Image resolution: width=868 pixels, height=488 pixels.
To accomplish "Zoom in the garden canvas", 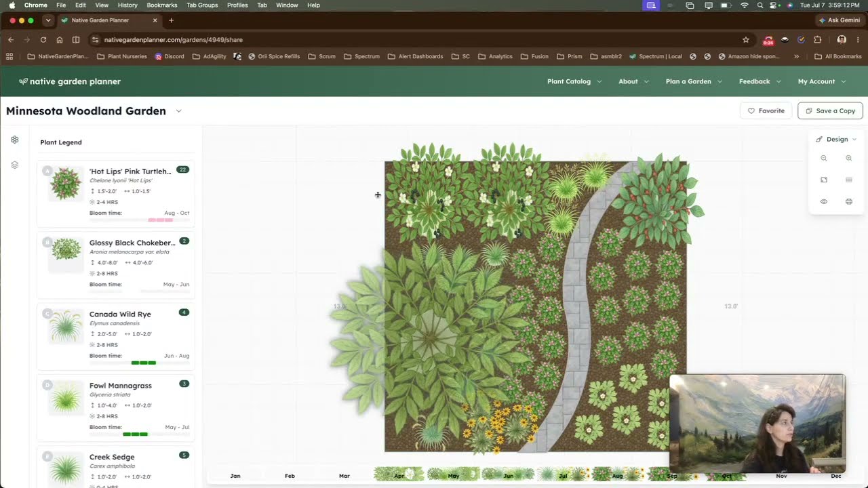I will 848,158.
